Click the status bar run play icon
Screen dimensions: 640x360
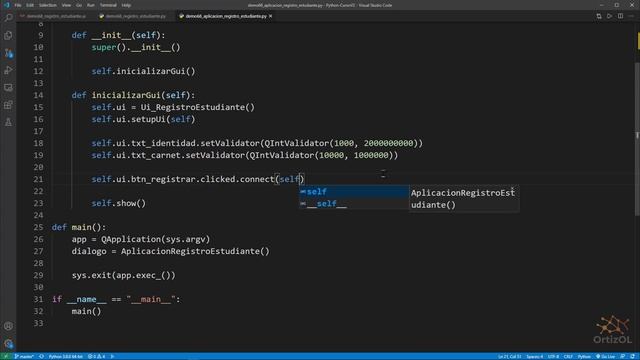tap(112, 356)
